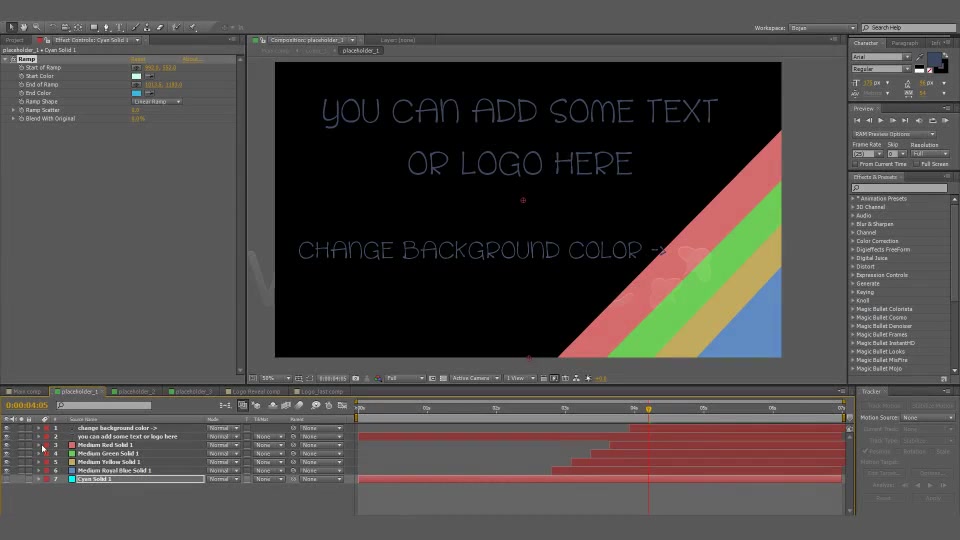Click Auto-keyframe stopwatch in timeline header
The image size is (960, 540).
coord(329,405)
